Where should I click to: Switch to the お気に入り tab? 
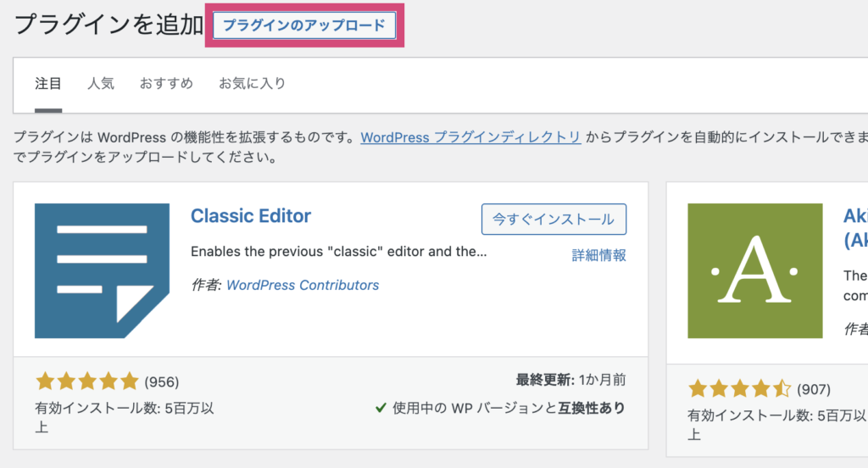click(x=252, y=84)
